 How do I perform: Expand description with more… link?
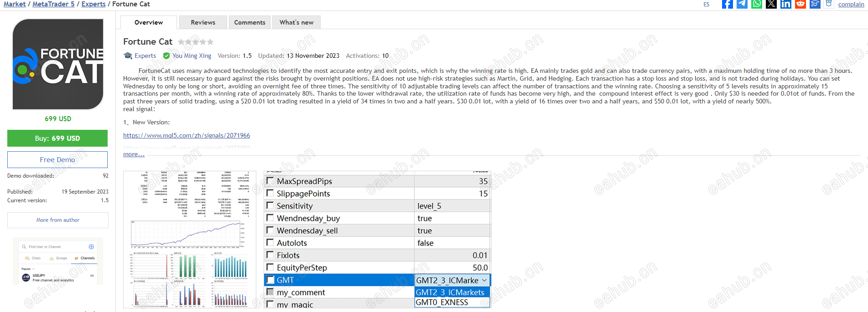tap(134, 154)
